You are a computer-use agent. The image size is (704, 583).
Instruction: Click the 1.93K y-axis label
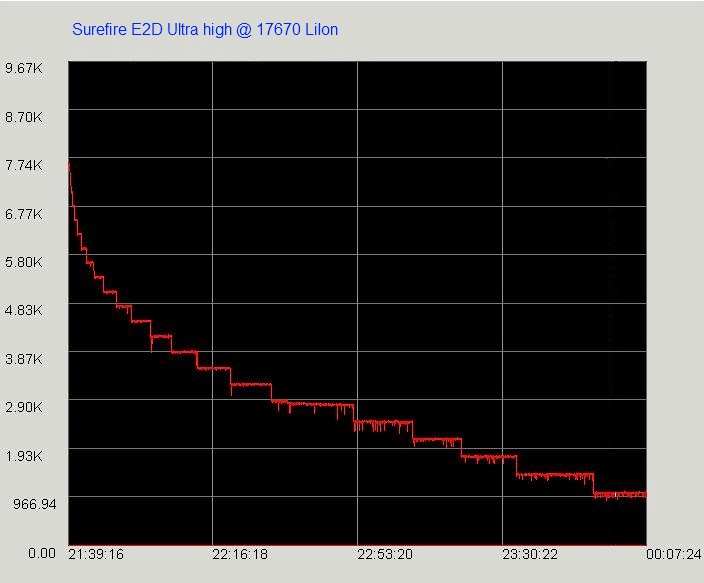pos(24,456)
